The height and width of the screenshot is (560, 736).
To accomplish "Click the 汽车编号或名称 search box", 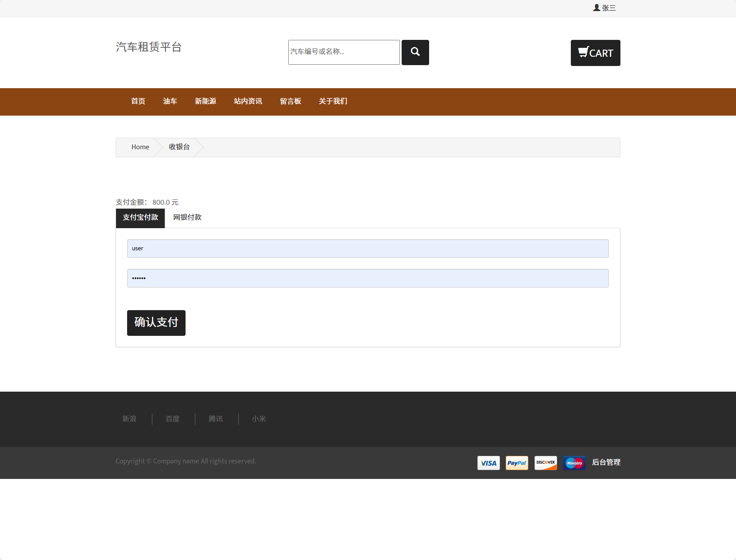I will (344, 52).
